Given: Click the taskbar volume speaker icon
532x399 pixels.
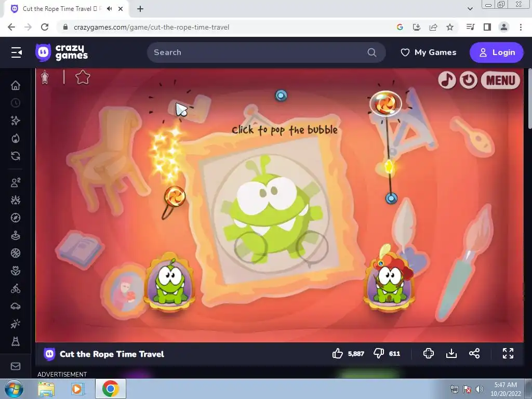Looking at the screenshot, I should pyautogui.click(x=479, y=389).
